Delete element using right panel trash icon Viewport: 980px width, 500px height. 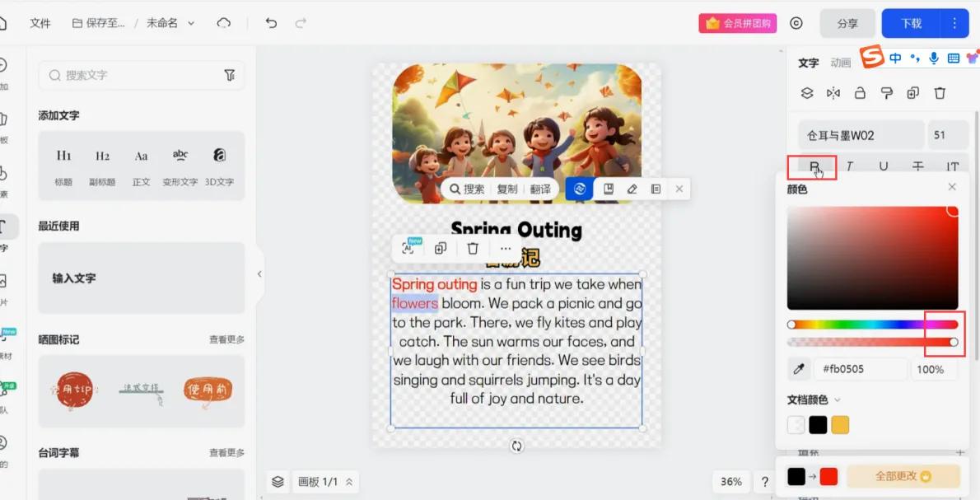point(940,93)
